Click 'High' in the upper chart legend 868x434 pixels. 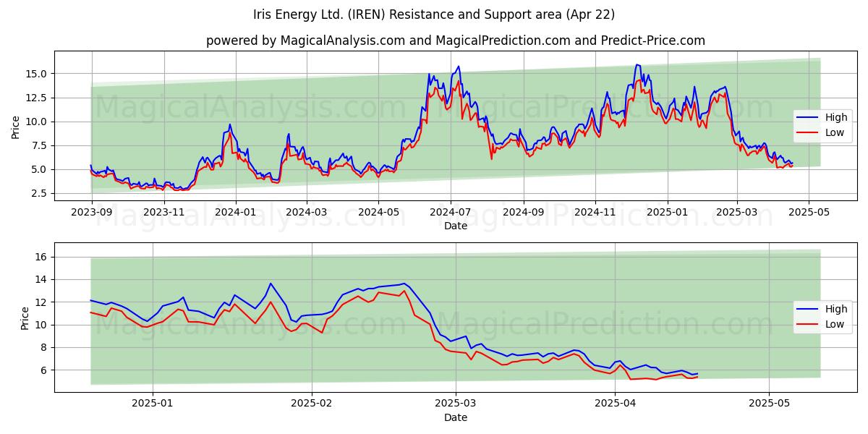(837, 117)
